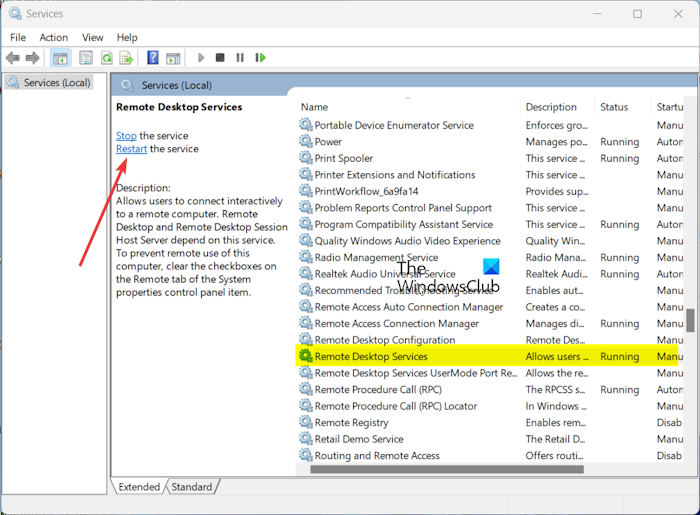Select Printer Extensions and Notifications service
This screenshot has width=700, height=515.
coord(395,174)
